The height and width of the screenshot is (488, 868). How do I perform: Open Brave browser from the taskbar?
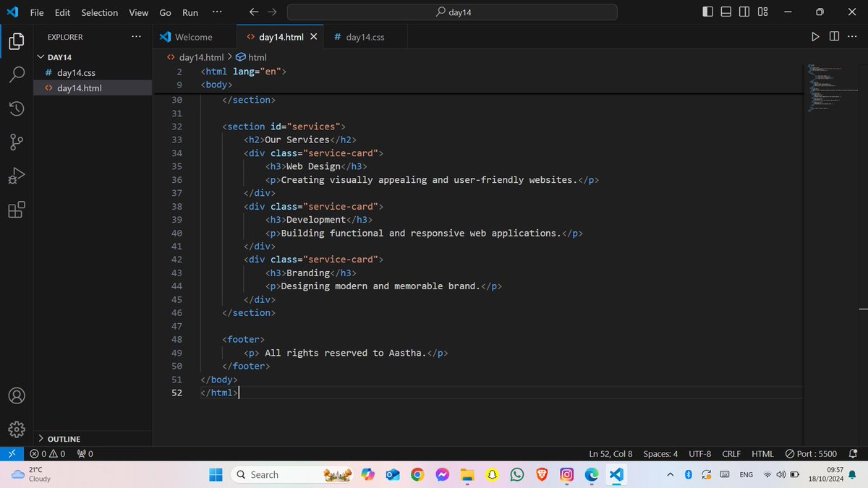tap(542, 474)
